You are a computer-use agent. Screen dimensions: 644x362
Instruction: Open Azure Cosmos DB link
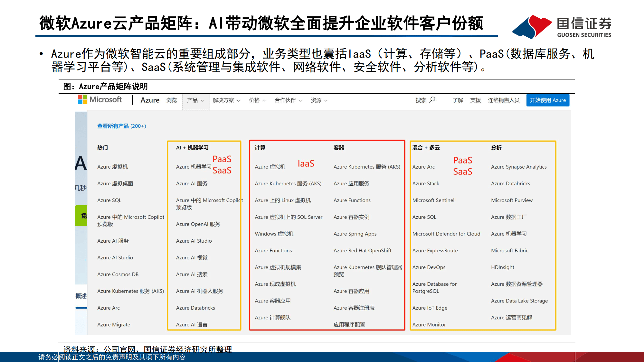click(118, 274)
